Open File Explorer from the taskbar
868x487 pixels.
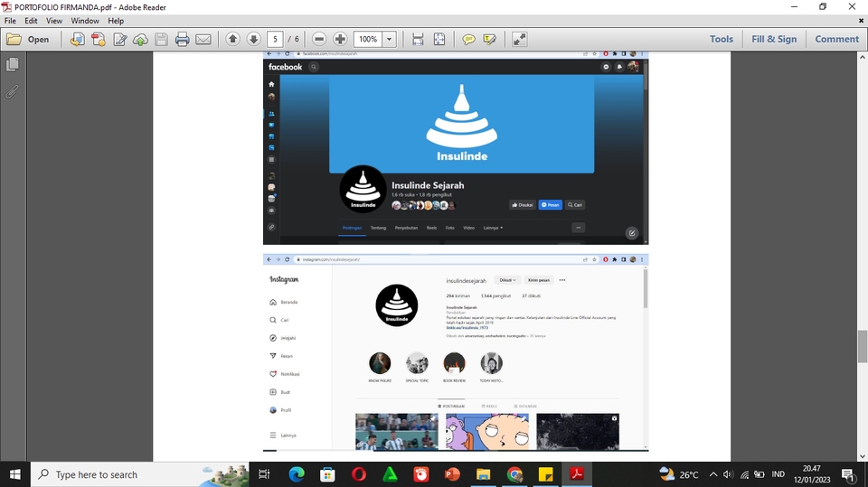click(483, 474)
